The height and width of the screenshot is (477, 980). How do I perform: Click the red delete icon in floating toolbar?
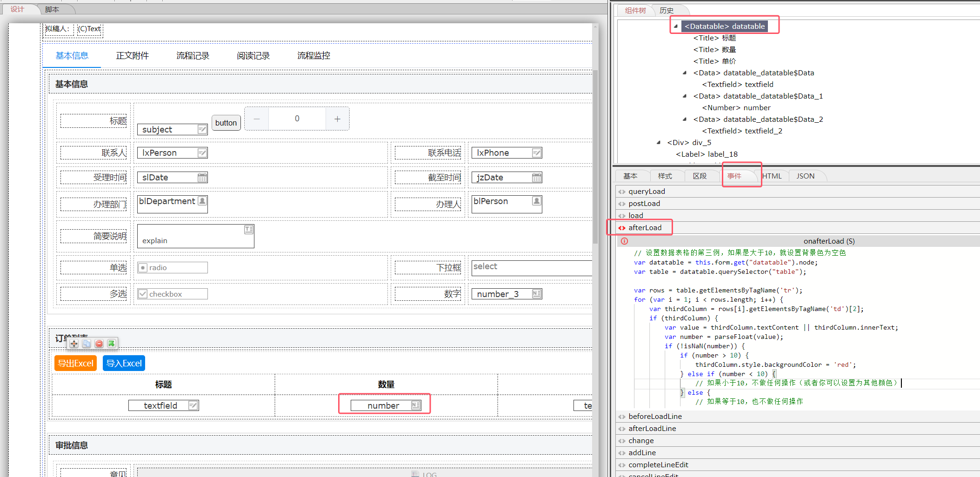tap(99, 344)
